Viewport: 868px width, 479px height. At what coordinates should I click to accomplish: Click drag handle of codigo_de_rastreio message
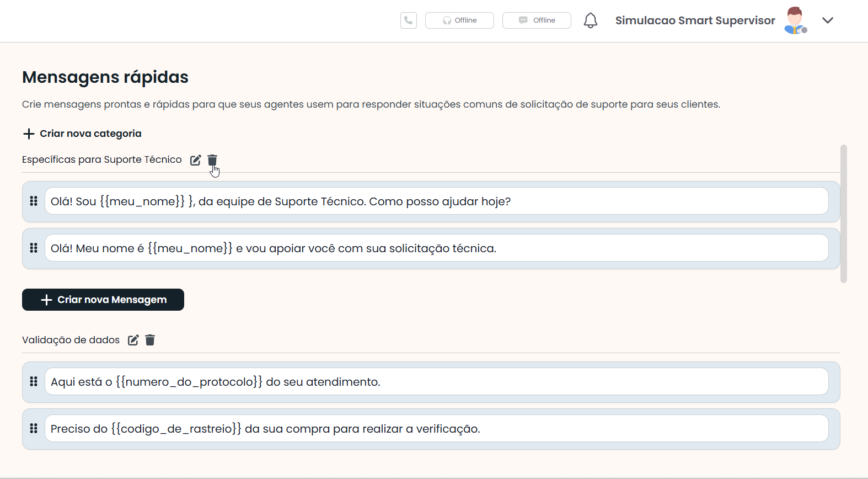34,429
